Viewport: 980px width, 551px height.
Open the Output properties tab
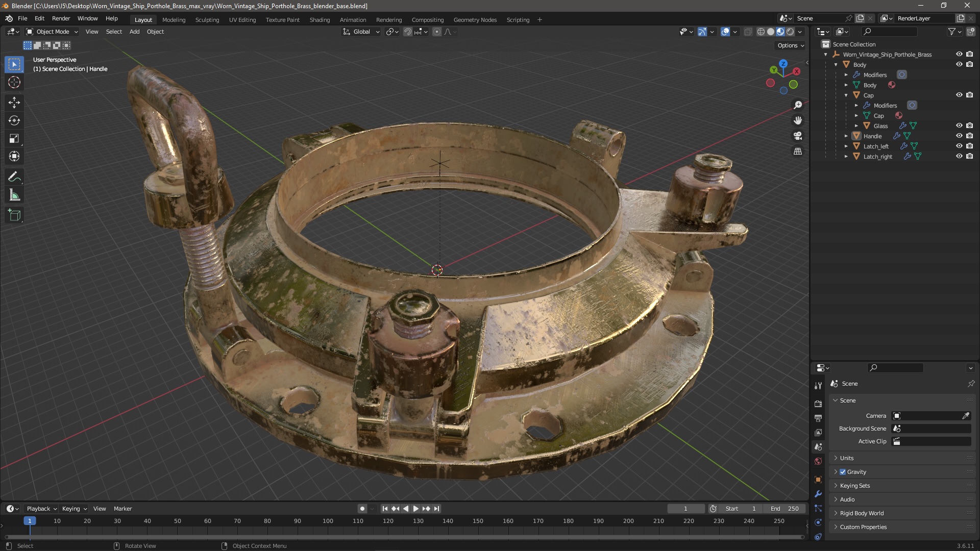pos(818,418)
